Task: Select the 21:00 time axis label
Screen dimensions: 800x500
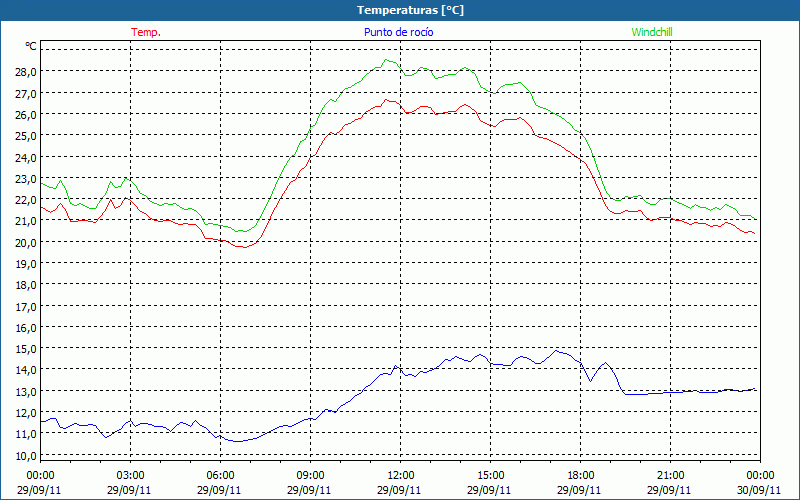Action: pyautogui.click(x=671, y=475)
